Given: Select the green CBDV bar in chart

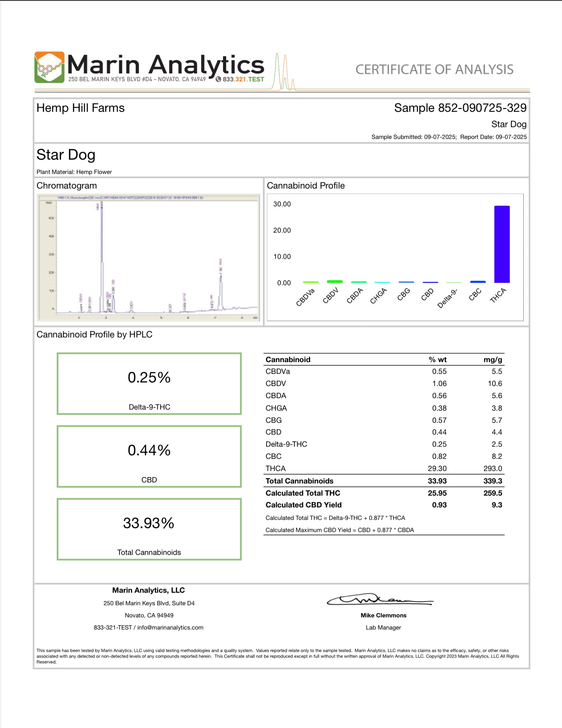Looking at the screenshot, I should tap(334, 281).
